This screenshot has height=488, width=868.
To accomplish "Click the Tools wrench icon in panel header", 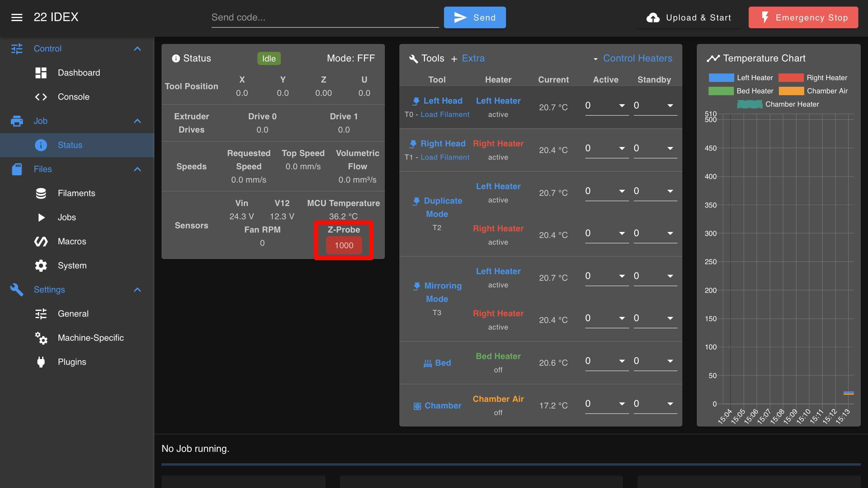I will [414, 59].
